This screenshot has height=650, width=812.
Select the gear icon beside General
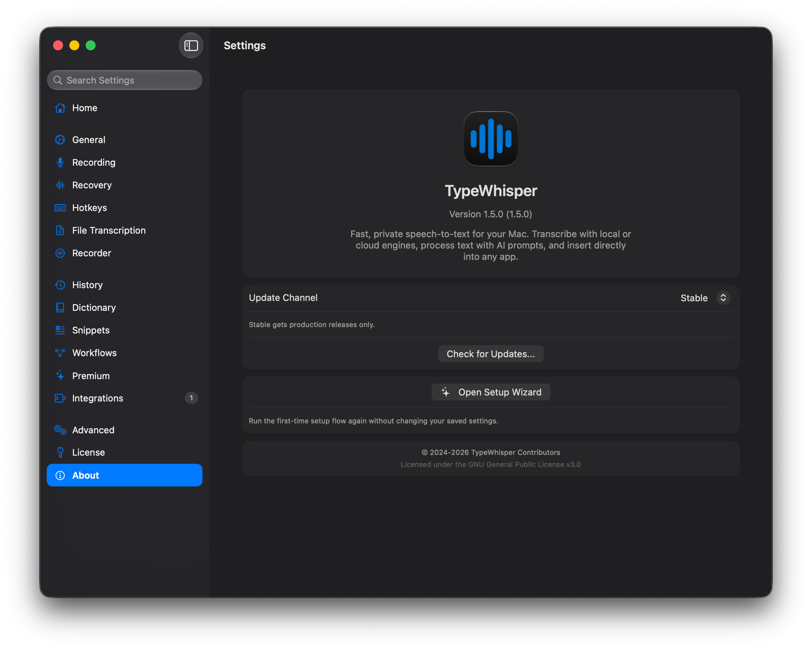pyautogui.click(x=60, y=140)
